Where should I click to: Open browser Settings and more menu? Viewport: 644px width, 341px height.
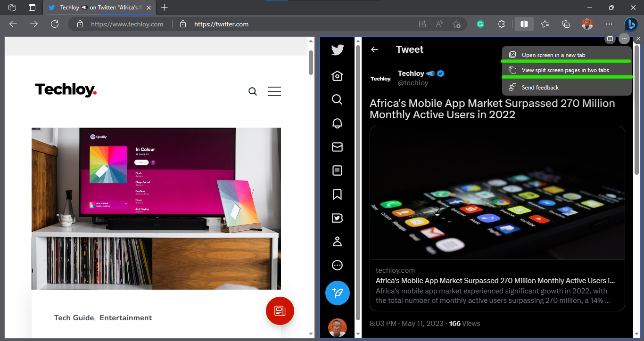tap(609, 24)
